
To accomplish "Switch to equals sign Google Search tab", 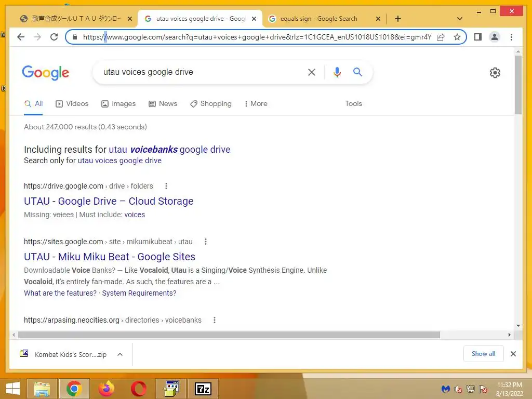I will click(x=318, y=19).
